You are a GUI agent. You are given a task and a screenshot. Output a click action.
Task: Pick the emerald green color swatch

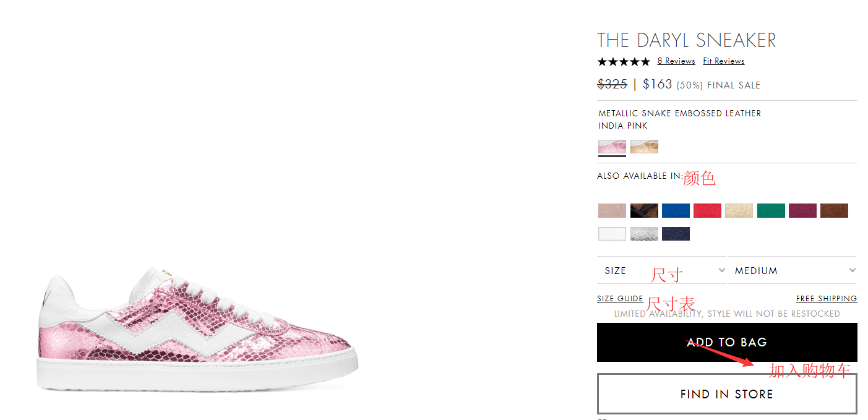click(x=771, y=210)
